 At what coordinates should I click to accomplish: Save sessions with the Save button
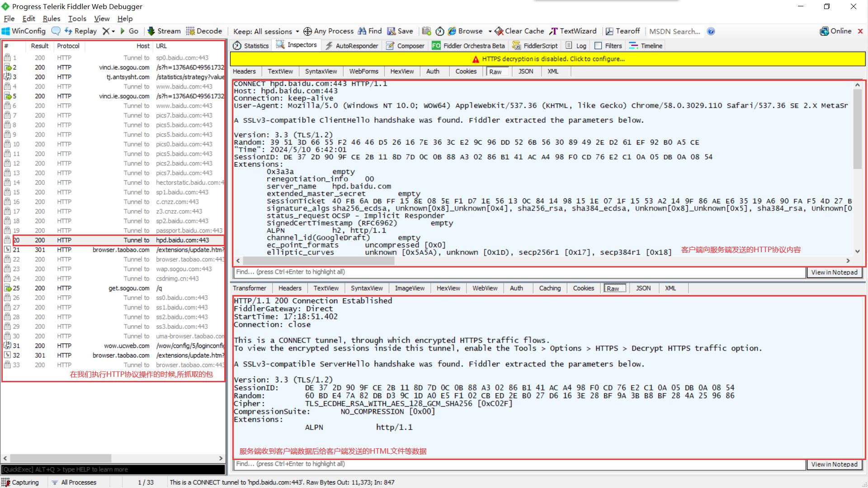[400, 31]
